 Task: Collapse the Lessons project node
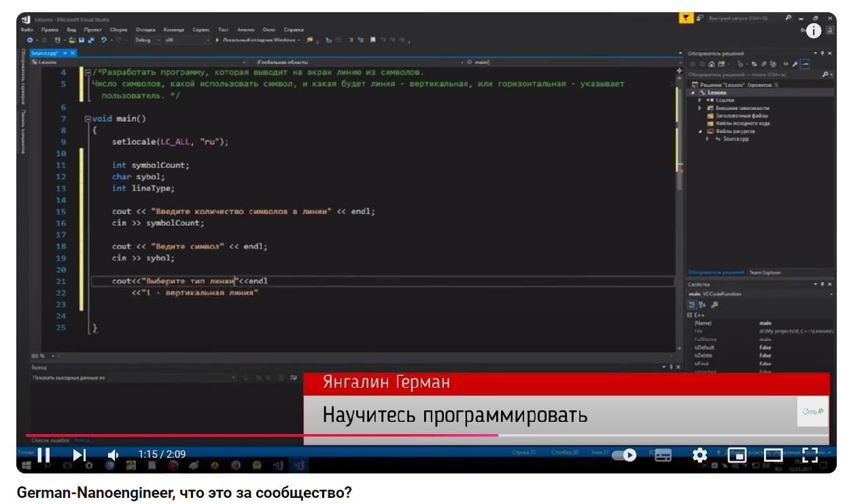693,92
